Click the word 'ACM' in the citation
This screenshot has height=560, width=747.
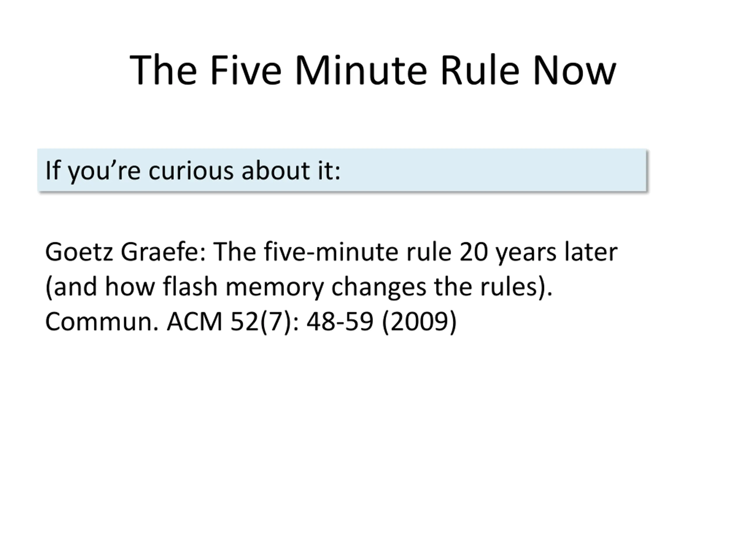click(195, 321)
